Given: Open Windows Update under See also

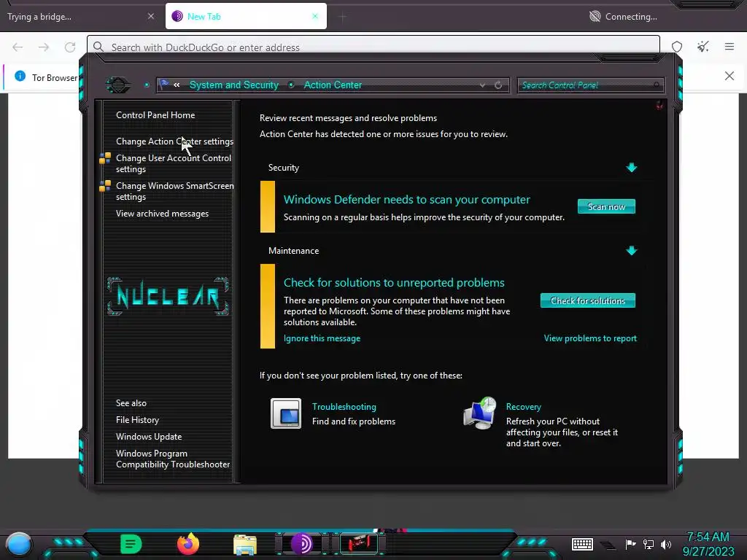Looking at the screenshot, I should (149, 436).
